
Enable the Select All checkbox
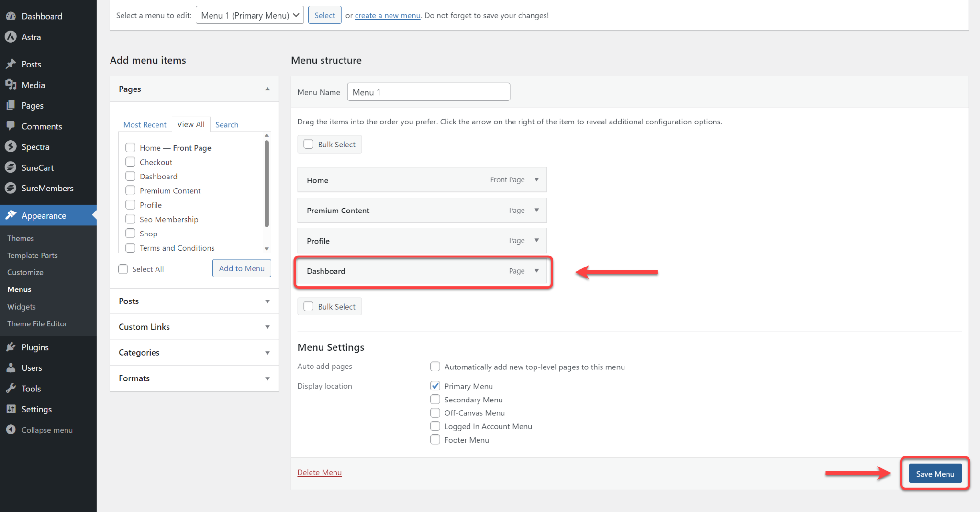(x=123, y=269)
